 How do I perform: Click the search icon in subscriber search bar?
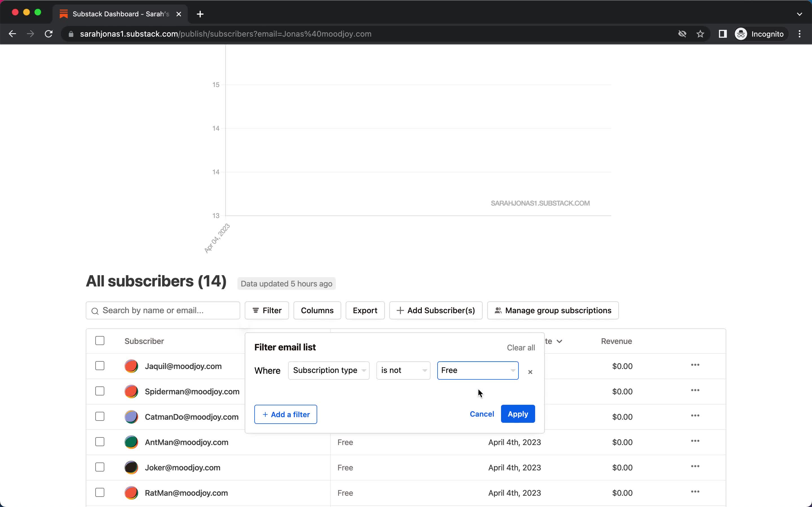tap(95, 311)
